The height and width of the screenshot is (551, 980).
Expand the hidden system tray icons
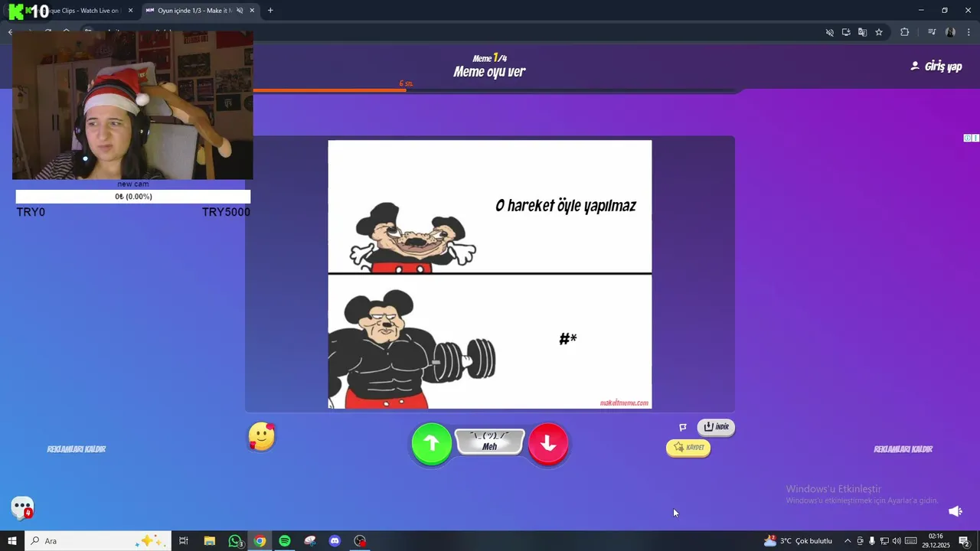pyautogui.click(x=848, y=541)
